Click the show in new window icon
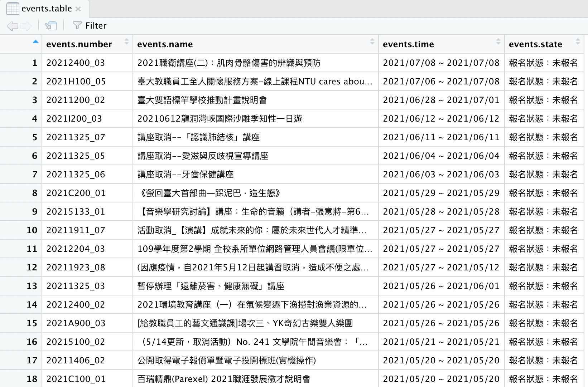This screenshot has height=387, width=588. coord(50,26)
